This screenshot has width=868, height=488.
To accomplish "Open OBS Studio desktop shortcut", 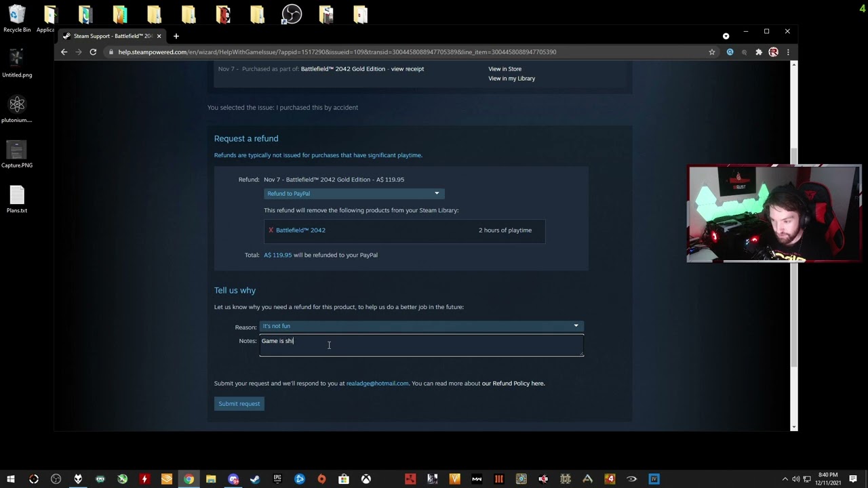I will [292, 14].
